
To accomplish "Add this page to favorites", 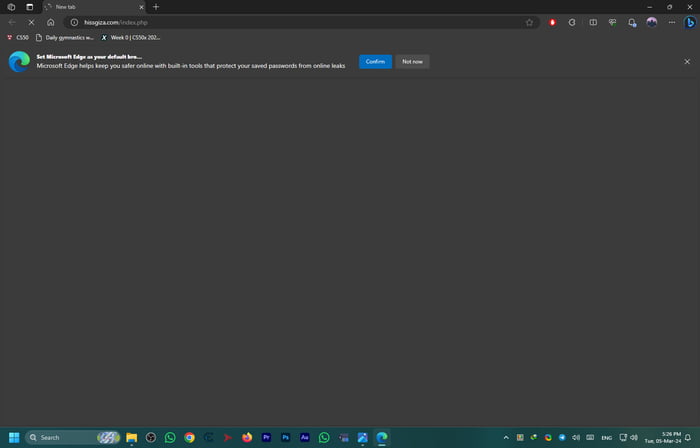I will [x=529, y=22].
